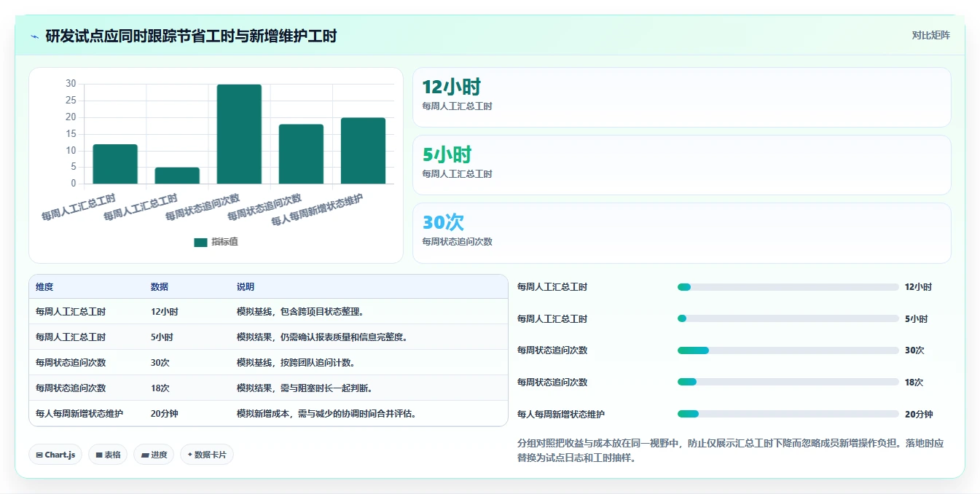Click the 18次 cell in the table
The height and width of the screenshot is (494, 980).
point(160,388)
